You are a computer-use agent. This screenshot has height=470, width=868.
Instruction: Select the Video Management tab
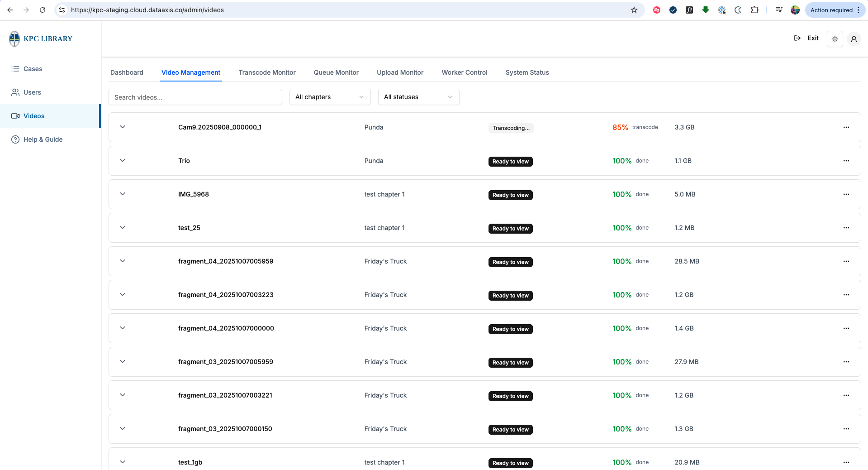(191, 72)
